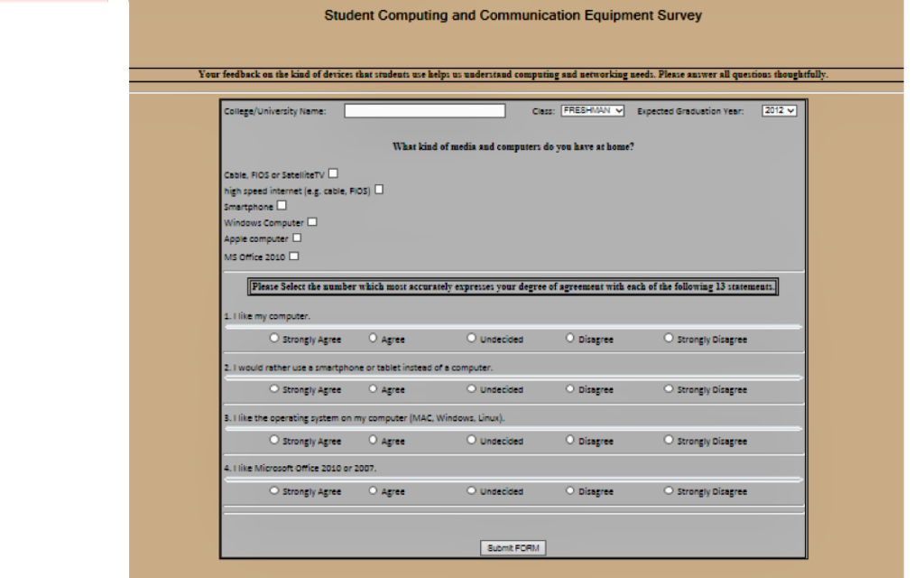Enable the high speed internet checkbox

pyautogui.click(x=379, y=190)
